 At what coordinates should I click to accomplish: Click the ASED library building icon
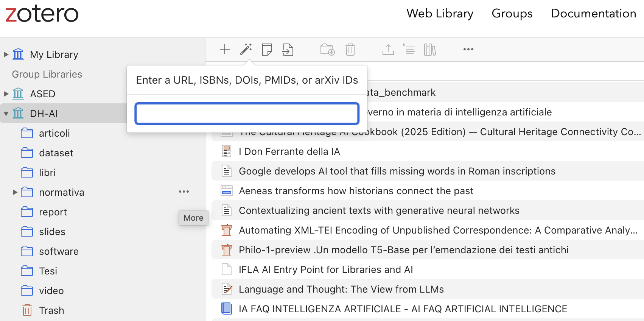18,93
